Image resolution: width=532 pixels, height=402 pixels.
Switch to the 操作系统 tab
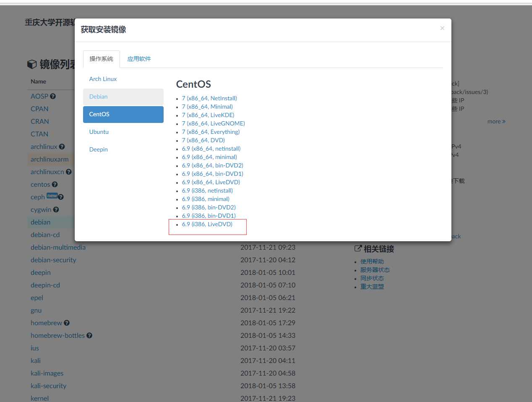(x=101, y=59)
